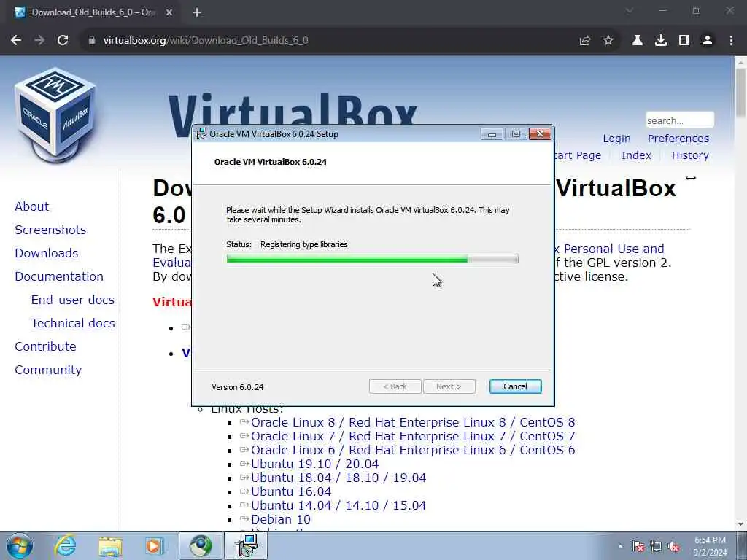Click the site lock icon in address bar

[92, 41]
